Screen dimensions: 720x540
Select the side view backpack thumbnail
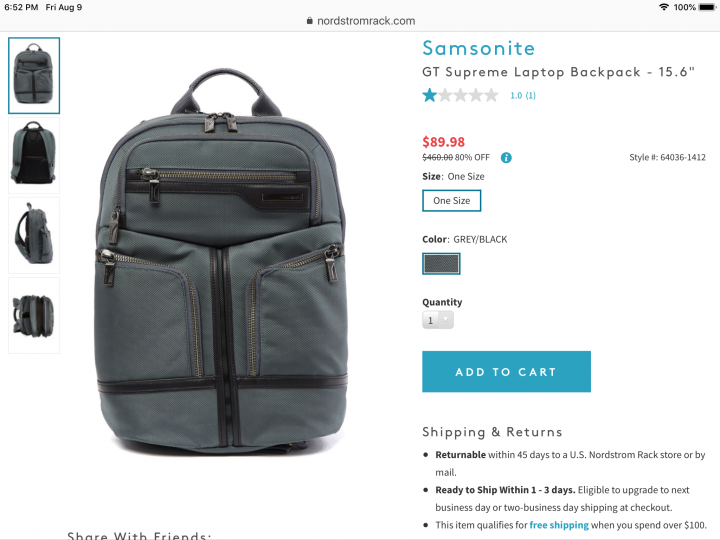pyautogui.click(x=34, y=235)
